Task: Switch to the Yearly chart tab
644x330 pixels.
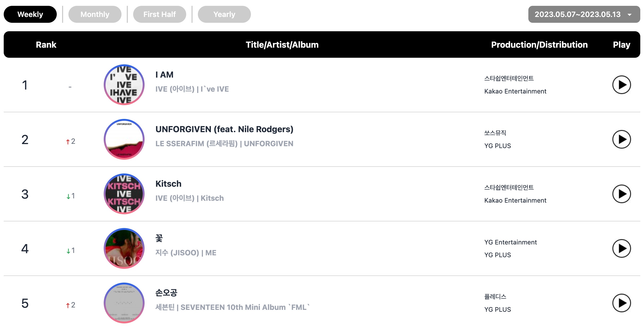Action: [x=224, y=14]
